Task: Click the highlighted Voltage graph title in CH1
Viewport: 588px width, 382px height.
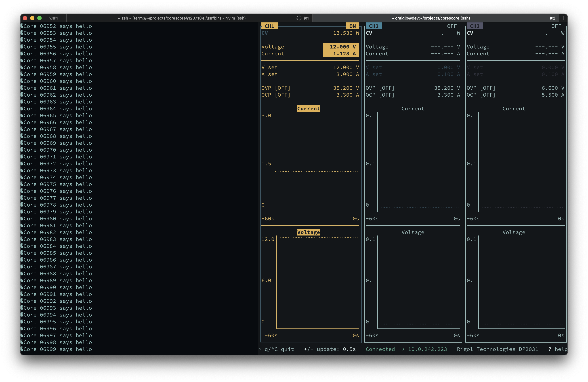Action: click(308, 232)
